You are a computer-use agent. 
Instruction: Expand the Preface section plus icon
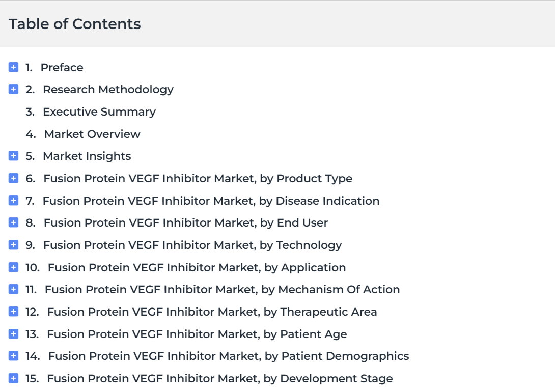pos(13,67)
